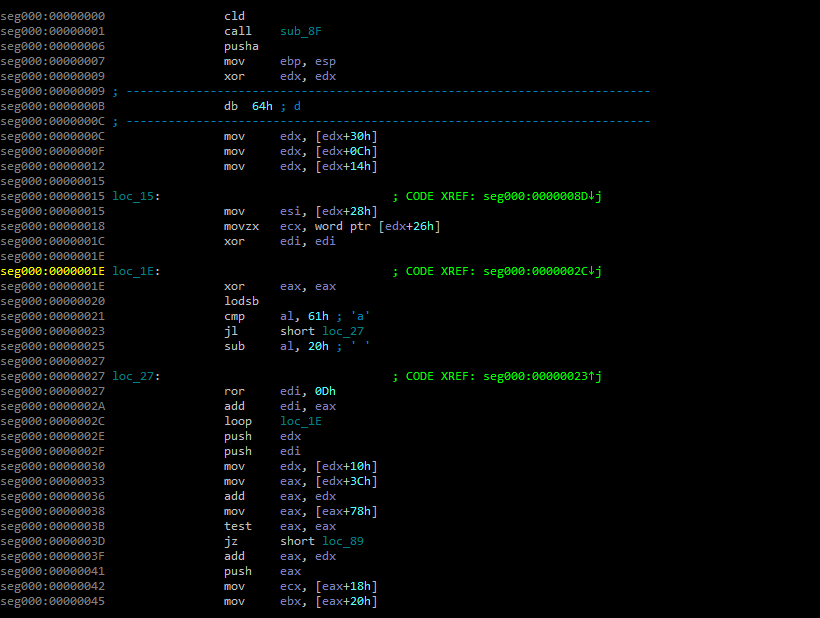Select the jl mnemonic
This screenshot has width=820, height=618.
pos(231,331)
